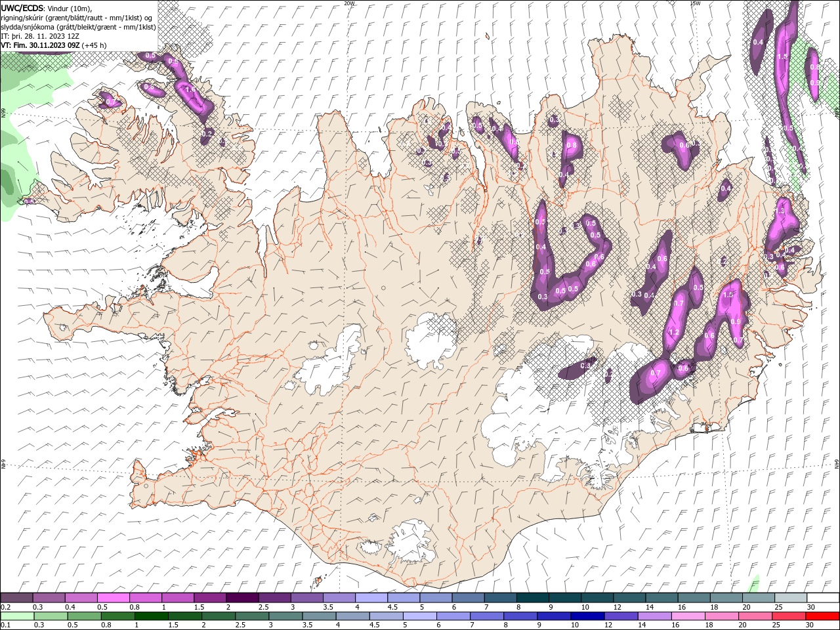Click darkest purple swatch between 2 and 2.5
Screen dimensions: 840x630
click(x=242, y=598)
